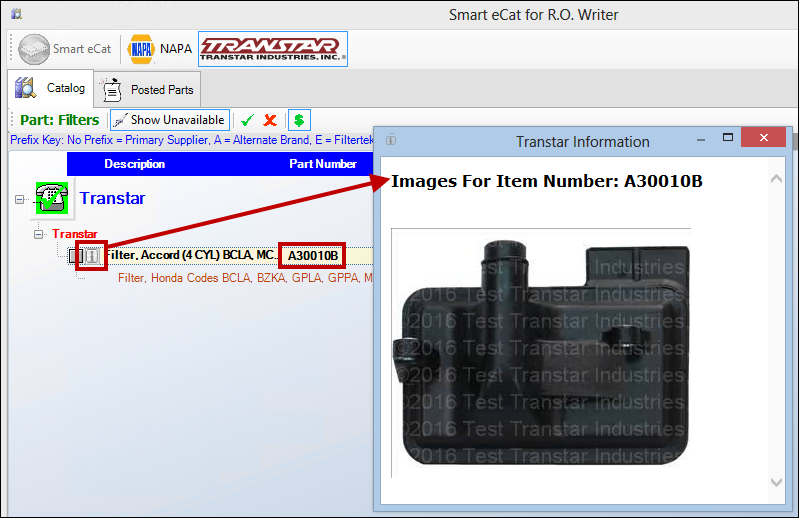
Task: Click the Transtar phone availability icon
Action: point(51,198)
